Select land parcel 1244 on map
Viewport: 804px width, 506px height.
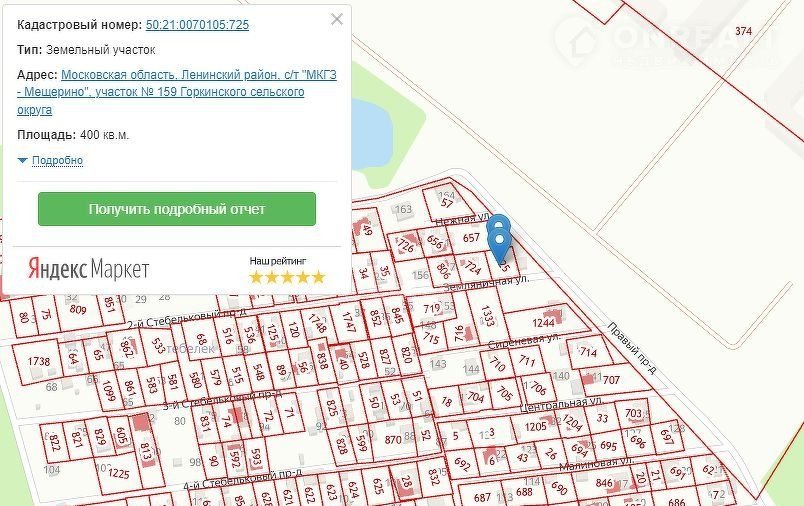(x=543, y=322)
